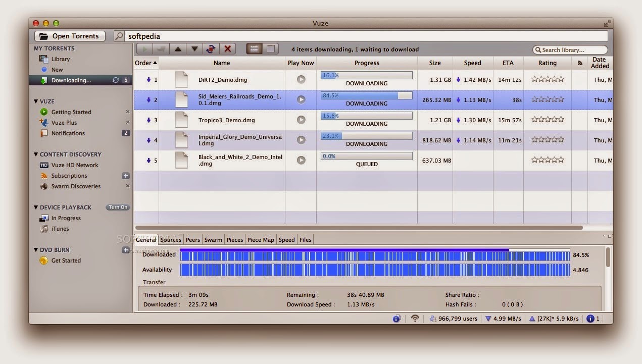Viewport: 642px width, 364px height.
Task: Collapse the CONTENT DISCOVERY section
Action: tap(36, 154)
